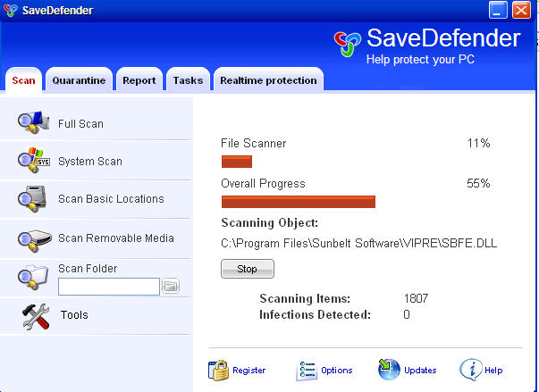Open the Report tab

139,80
